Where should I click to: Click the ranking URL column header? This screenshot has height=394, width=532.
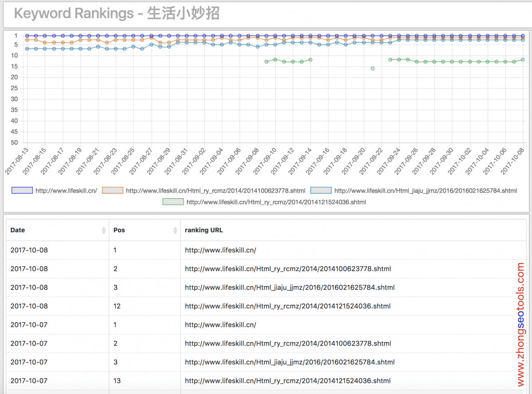tap(203, 230)
